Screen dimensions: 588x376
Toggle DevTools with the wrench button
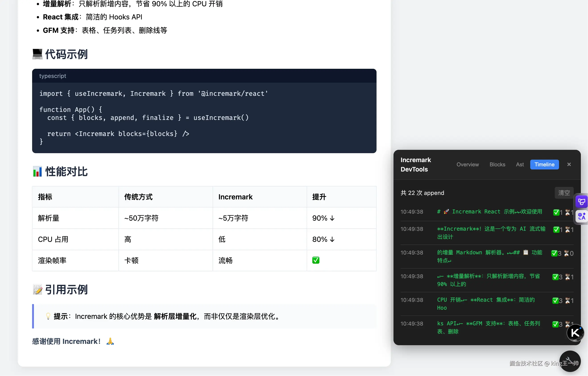570,361
